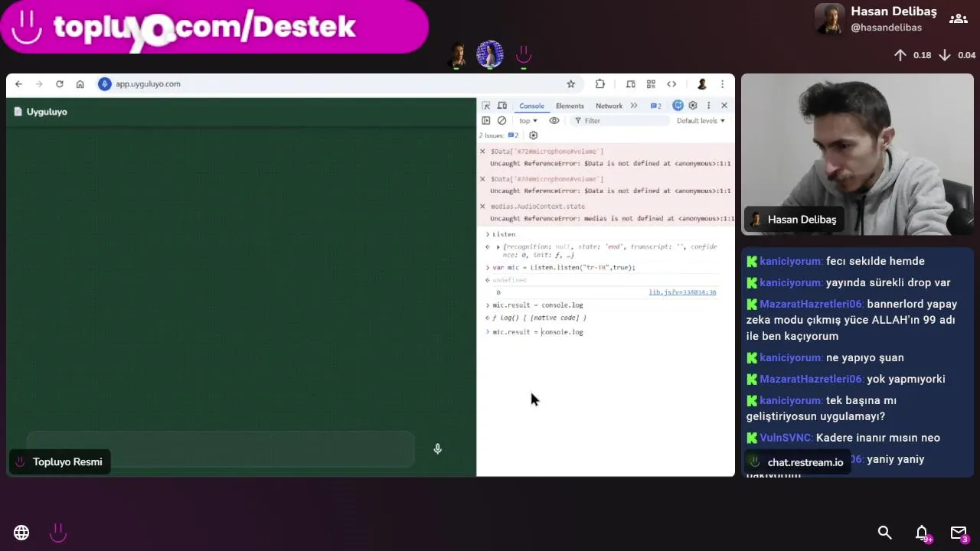Image resolution: width=980 pixels, height=551 pixels.
Task: Focus the Uyguluyo message input field
Action: 220,449
